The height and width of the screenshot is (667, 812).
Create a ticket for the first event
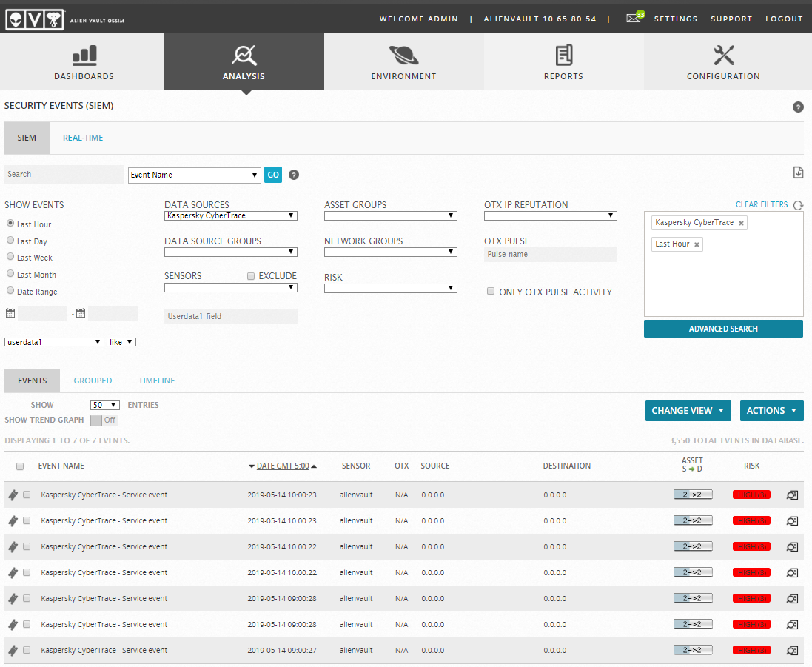click(13, 495)
